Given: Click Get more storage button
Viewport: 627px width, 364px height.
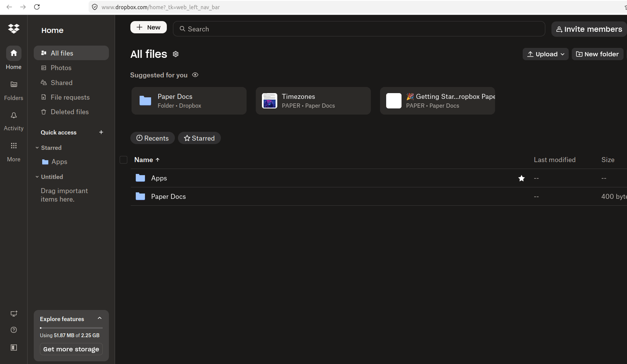Looking at the screenshot, I should 71,349.
